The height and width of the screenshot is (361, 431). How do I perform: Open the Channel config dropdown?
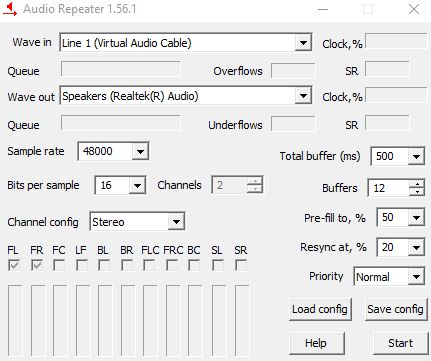coord(176,221)
